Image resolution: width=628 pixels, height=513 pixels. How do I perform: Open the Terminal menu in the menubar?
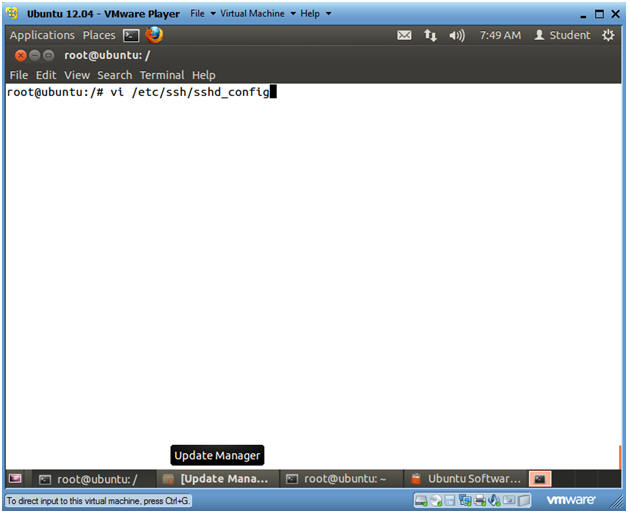coord(162,75)
